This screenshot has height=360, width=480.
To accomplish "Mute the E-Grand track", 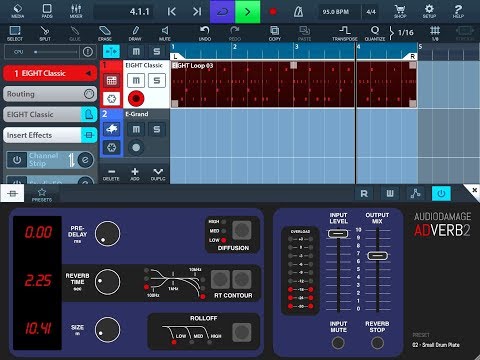I will [x=136, y=129].
